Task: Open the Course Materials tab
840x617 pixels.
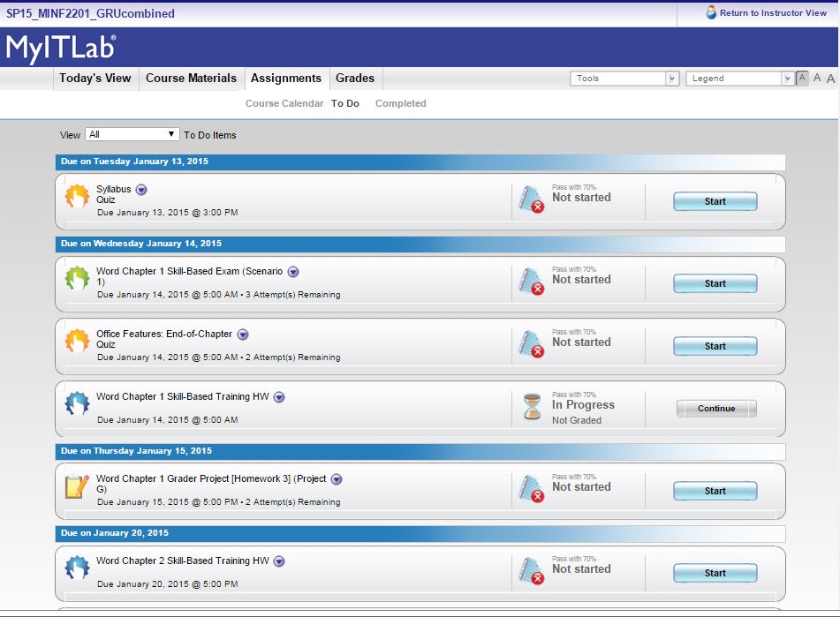Action: (191, 78)
